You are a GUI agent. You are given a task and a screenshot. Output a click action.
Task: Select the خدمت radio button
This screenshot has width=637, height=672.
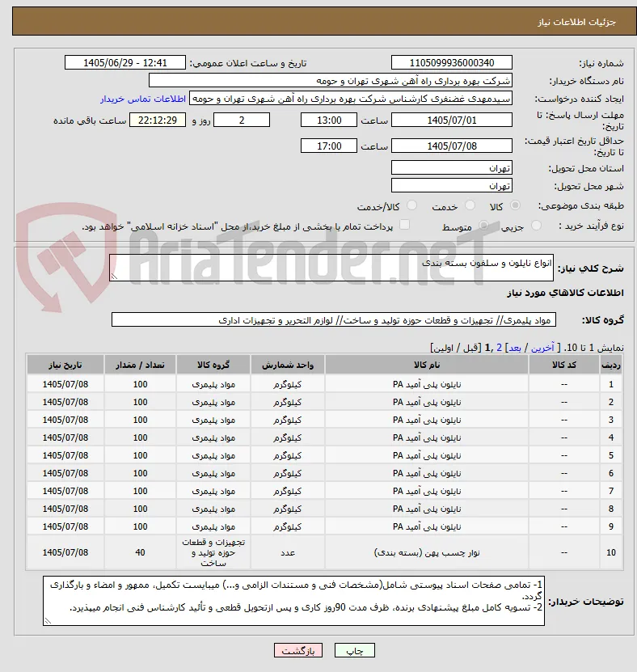[x=470, y=205]
